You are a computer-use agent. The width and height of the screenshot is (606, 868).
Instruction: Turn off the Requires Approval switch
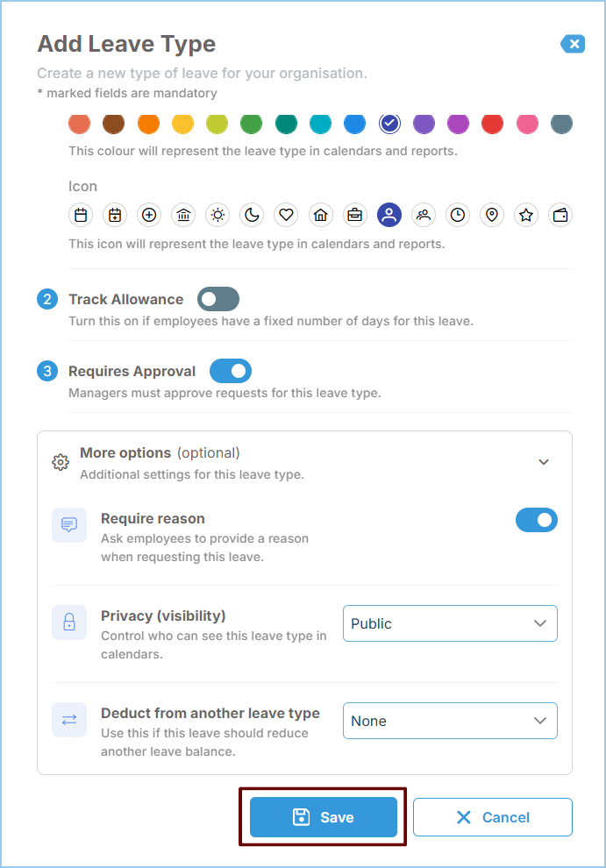(231, 371)
